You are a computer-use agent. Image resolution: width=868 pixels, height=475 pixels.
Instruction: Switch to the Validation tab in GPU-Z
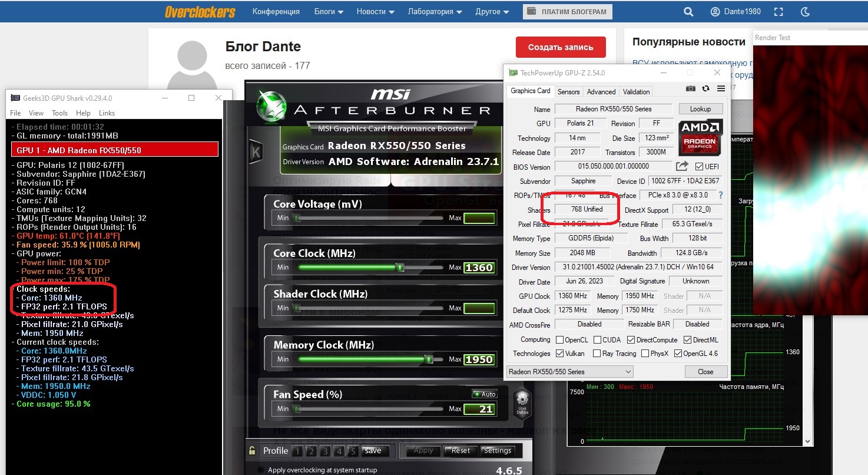click(x=637, y=91)
